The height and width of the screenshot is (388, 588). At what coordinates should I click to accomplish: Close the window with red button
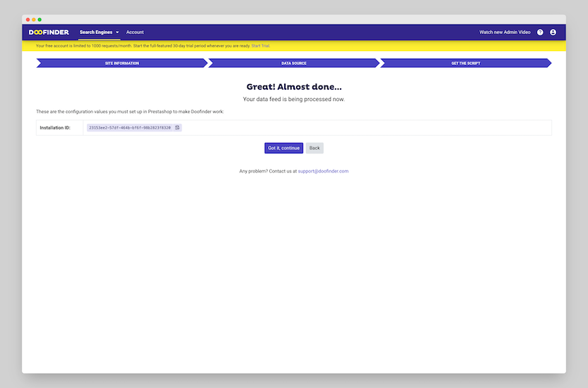pyautogui.click(x=28, y=20)
